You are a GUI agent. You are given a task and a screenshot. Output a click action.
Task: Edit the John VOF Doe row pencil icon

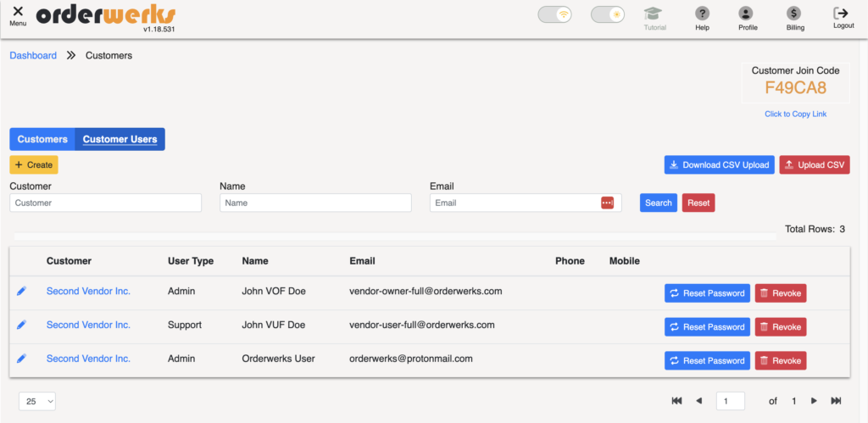pos(21,292)
